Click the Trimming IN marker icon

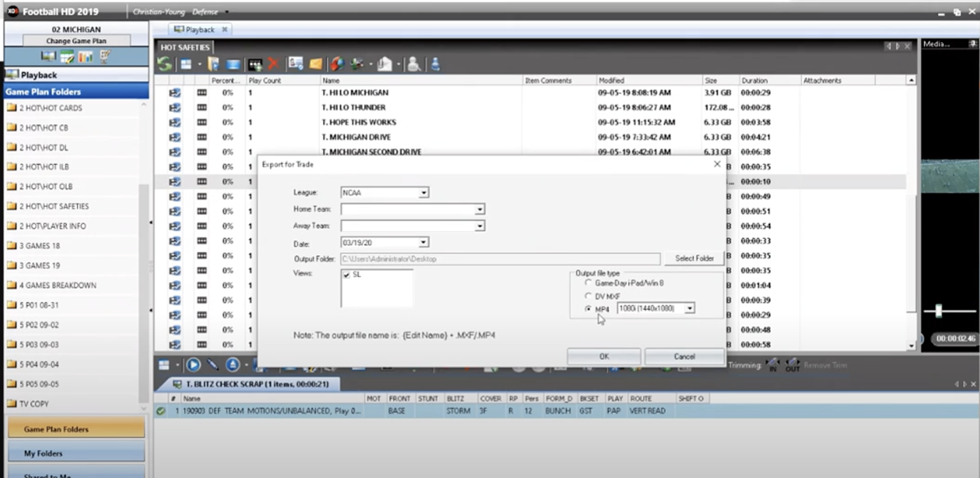(772, 365)
